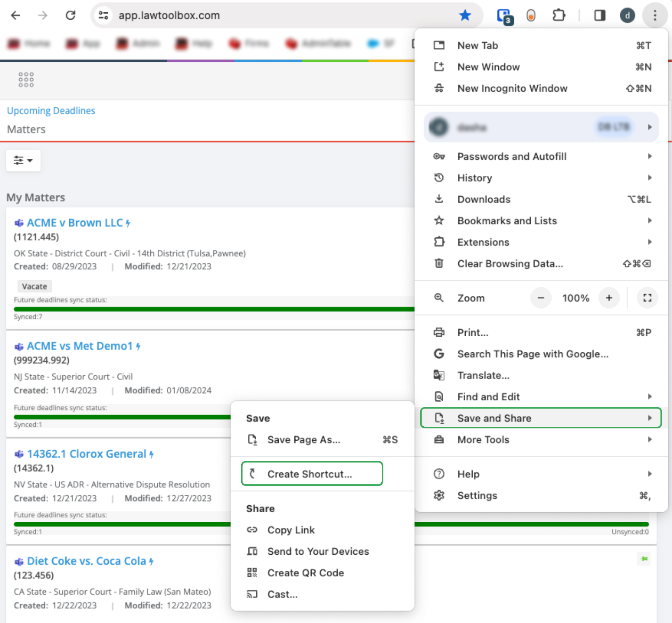Screen dimensions: 672x623
Task: Open Save and Share submenu
Action: (541, 418)
